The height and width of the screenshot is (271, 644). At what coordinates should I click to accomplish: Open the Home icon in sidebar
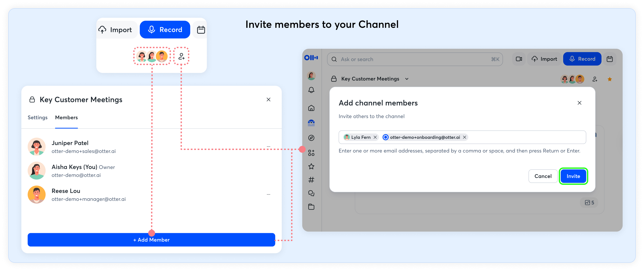tap(311, 108)
